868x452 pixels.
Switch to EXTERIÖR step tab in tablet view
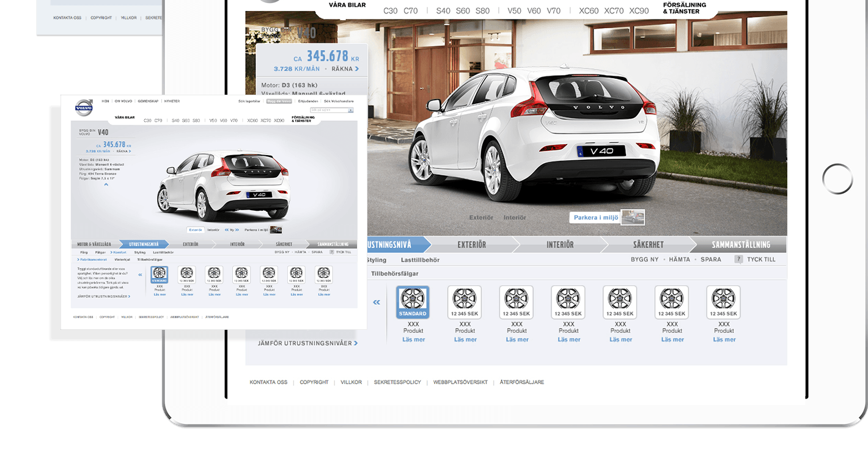click(472, 244)
